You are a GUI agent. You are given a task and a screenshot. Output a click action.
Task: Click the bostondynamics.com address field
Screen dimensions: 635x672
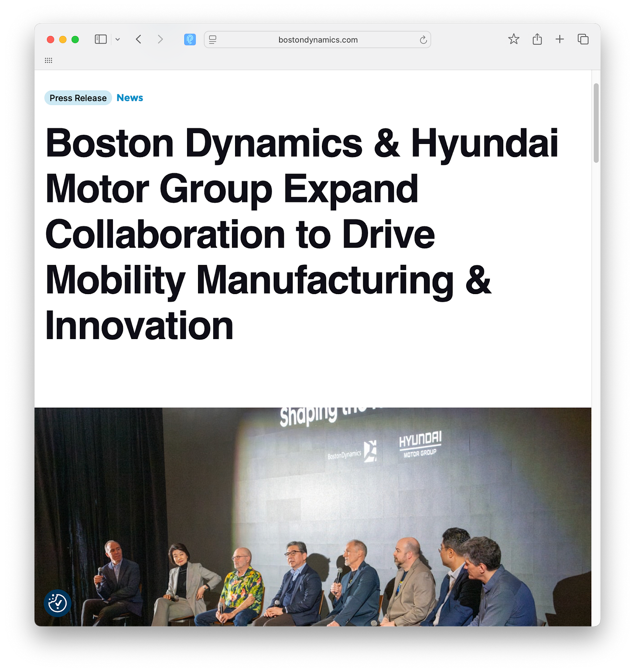click(x=317, y=40)
